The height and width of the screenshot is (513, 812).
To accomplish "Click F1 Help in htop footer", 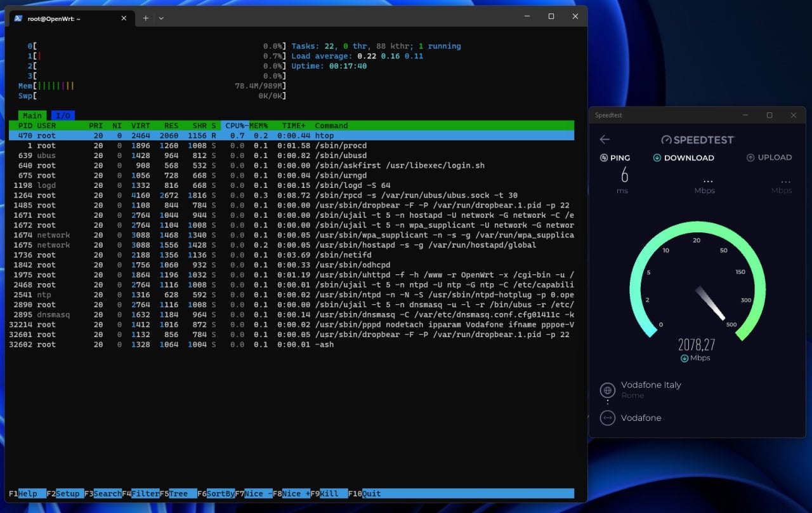I will [27, 493].
